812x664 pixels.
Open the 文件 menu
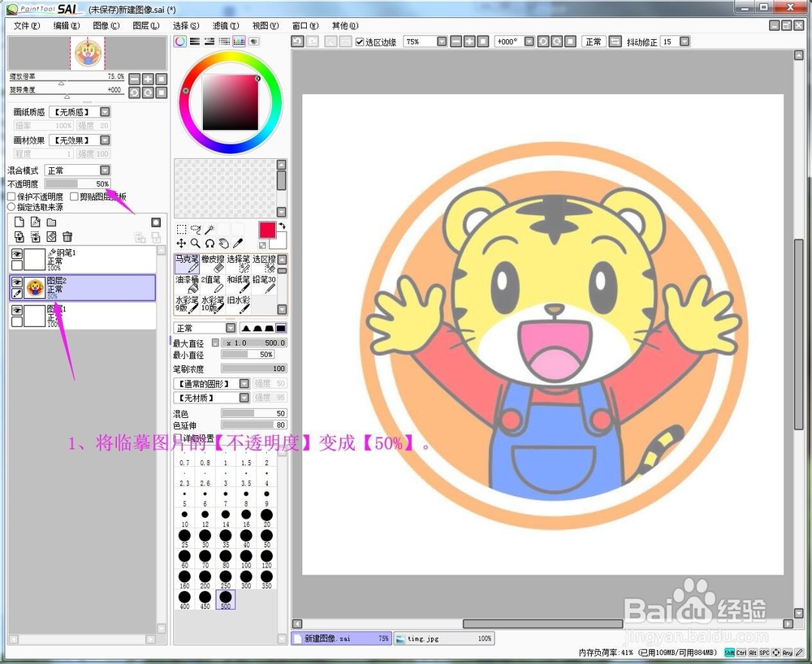click(27, 25)
